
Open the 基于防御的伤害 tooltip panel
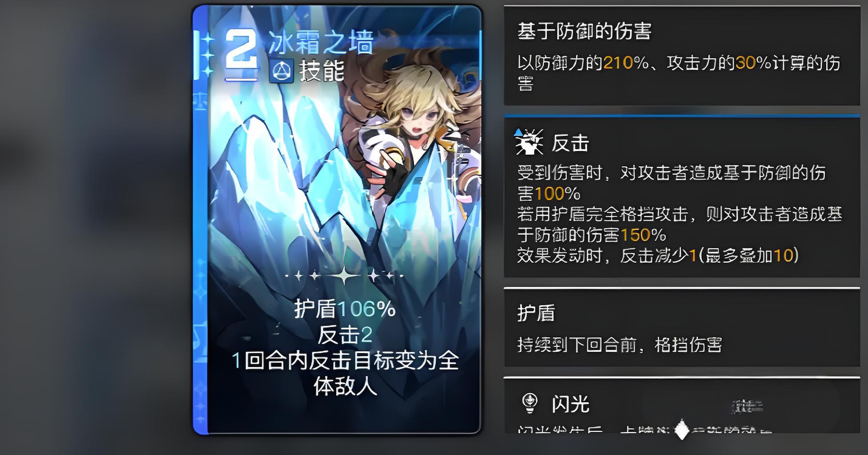point(682,56)
